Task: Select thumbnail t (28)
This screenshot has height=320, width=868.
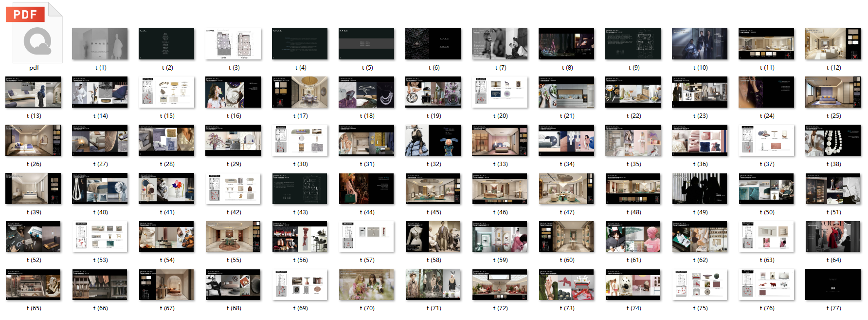Action: pyautogui.click(x=166, y=140)
